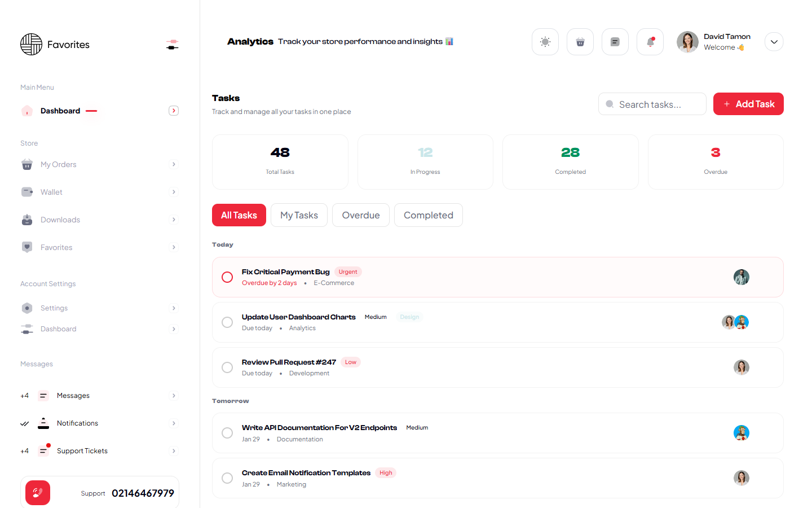Check off 'Review Pull Request #247'
The image size is (812, 508).
pyautogui.click(x=227, y=367)
